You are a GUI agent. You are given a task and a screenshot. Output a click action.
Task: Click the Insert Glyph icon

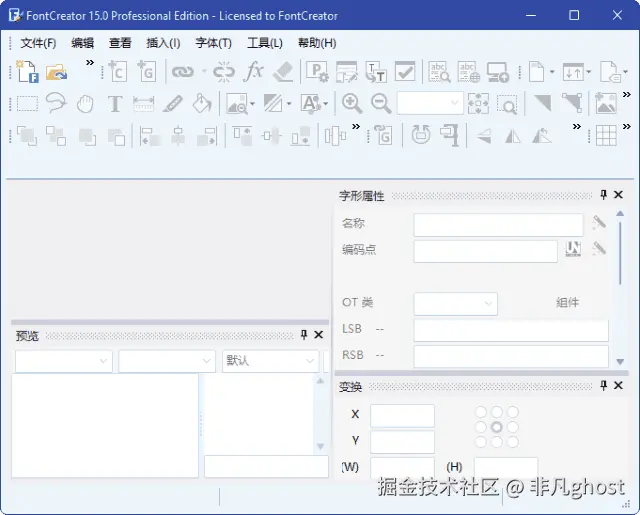(147, 71)
